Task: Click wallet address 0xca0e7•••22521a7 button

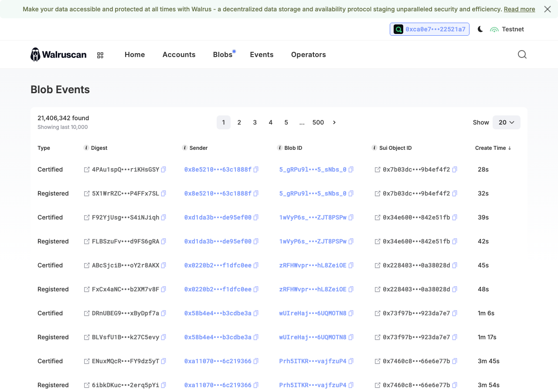Action: pyautogui.click(x=429, y=29)
